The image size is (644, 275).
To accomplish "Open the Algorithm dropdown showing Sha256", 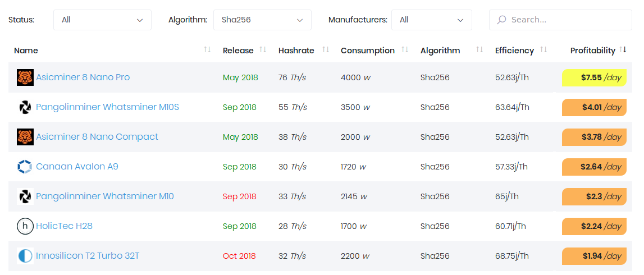I will pos(262,20).
